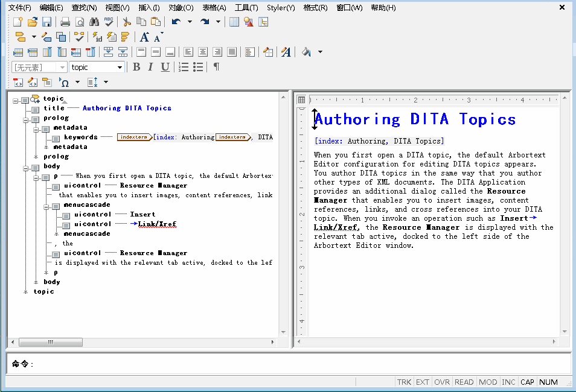576x392 pixels.
Task: Click the Check Completeness checkmark icon
Action: click(x=79, y=37)
